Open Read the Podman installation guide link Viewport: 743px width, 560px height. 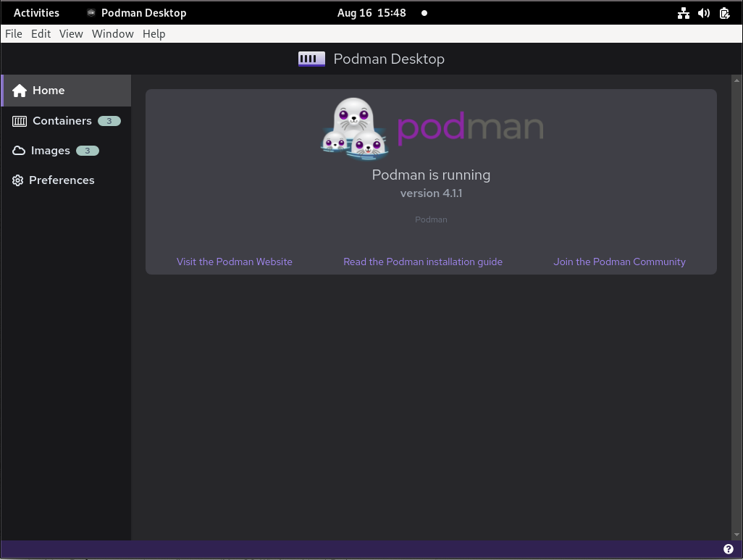tap(423, 262)
